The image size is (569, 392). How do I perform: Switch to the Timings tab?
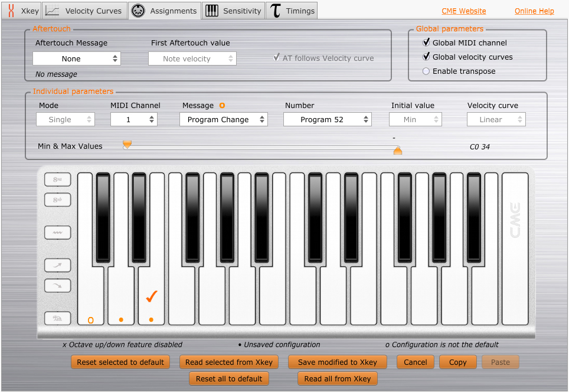click(292, 10)
